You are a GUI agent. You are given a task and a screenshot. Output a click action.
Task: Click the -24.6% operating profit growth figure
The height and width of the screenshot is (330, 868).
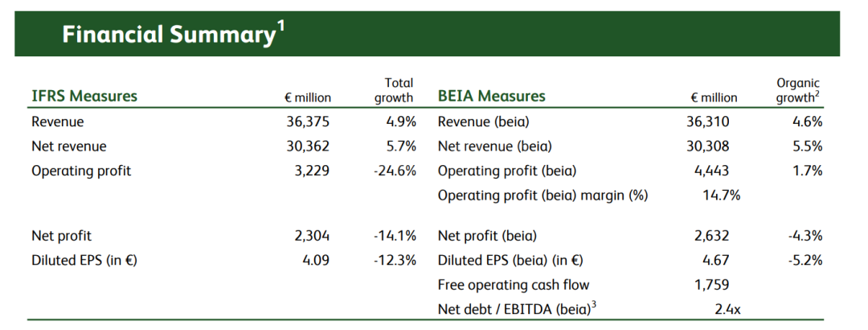click(x=395, y=171)
